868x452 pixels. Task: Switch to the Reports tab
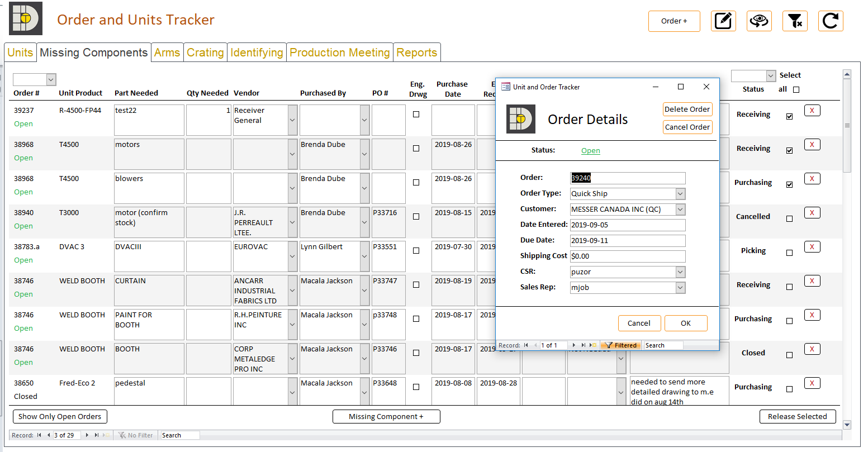(x=417, y=53)
